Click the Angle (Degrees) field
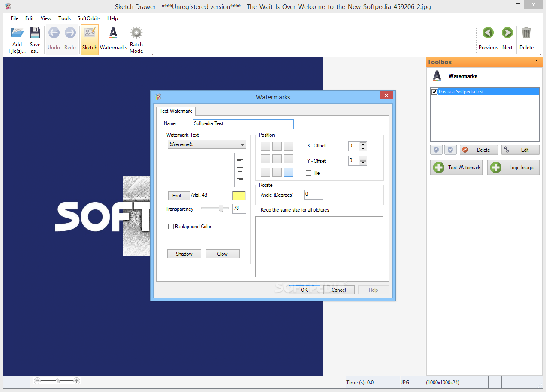Image resolution: width=546 pixels, height=392 pixels. (314, 195)
